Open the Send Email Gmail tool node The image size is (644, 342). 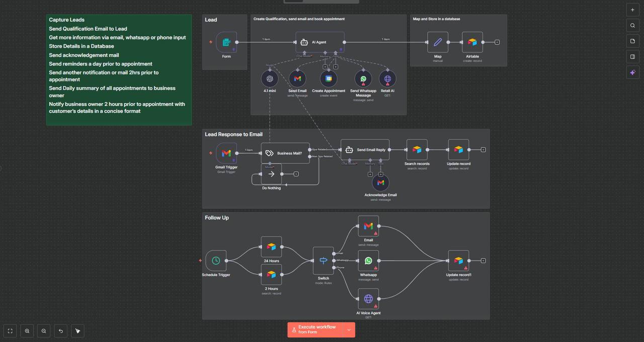click(297, 79)
